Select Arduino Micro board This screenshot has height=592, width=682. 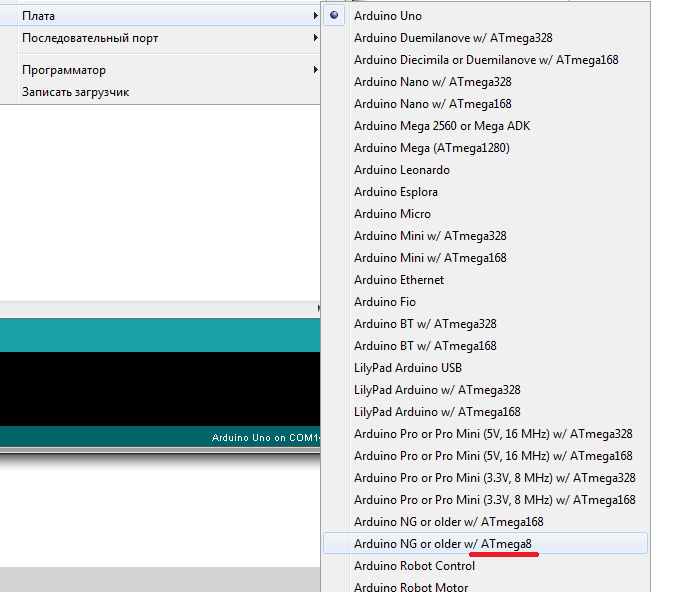(x=485, y=214)
